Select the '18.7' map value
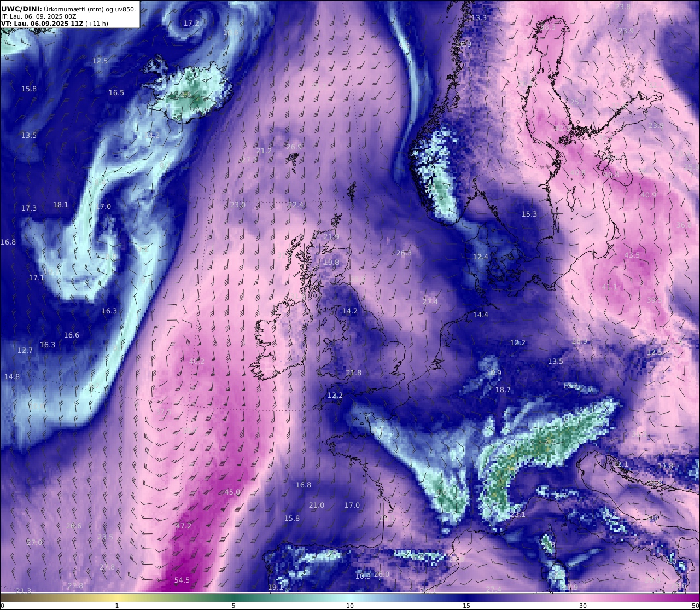Image resolution: width=700 pixels, height=610 pixels. tap(503, 390)
